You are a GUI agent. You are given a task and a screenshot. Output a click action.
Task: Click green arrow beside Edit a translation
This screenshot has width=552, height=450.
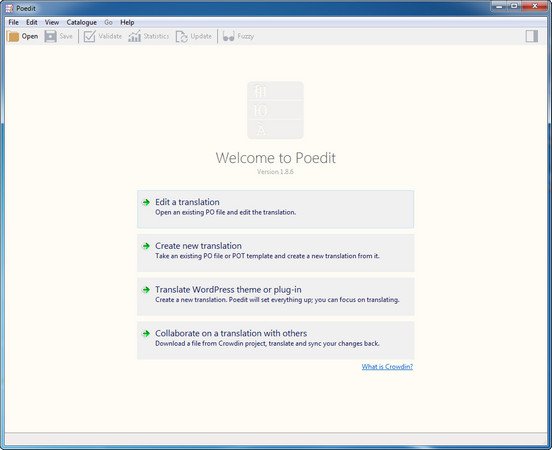(146, 202)
